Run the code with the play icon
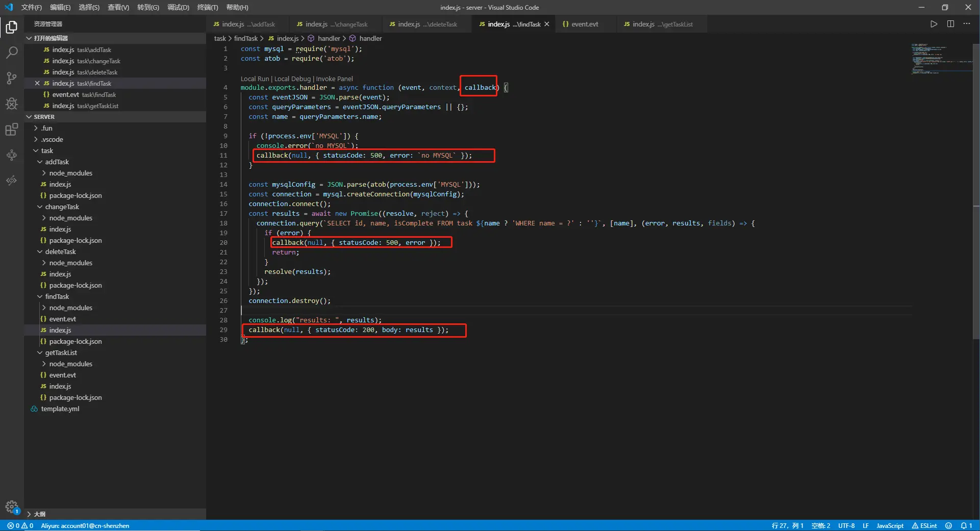The height and width of the screenshot is (531, 980). tap(934, 24)
